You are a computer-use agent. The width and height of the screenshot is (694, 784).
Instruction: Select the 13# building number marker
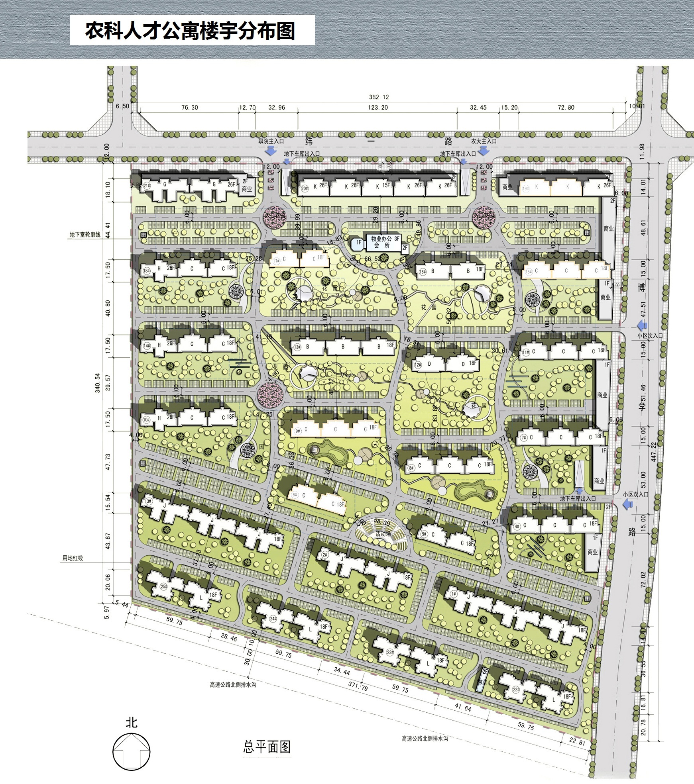coord(297,347)
